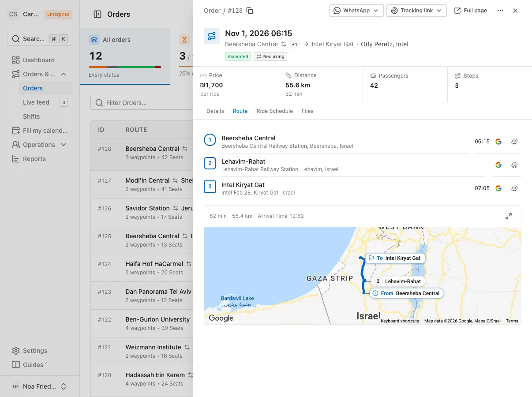Viewport: 532px width, 397px height.
Task: Click the Google logo on map
Action: pyautogui.click(x=221, y=318)
